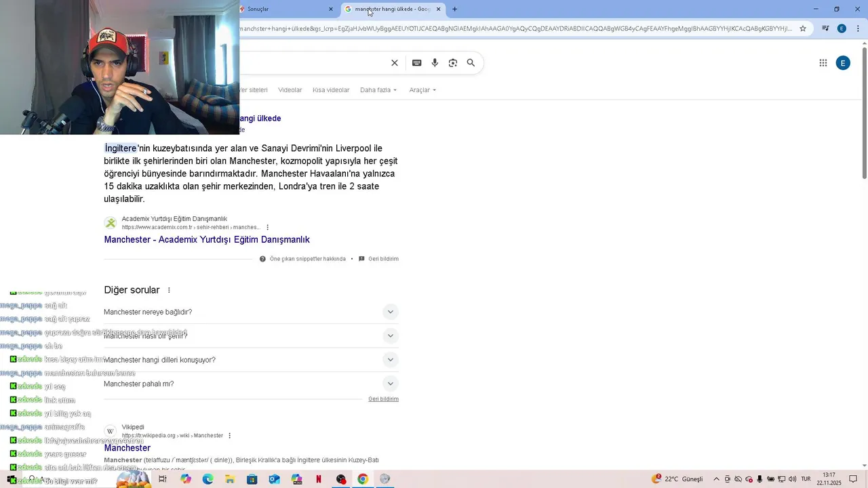Open the on-screen keyboard input tool
This screenshot has width=868, height=488.
pyautogui.click(x=417, y=63)
